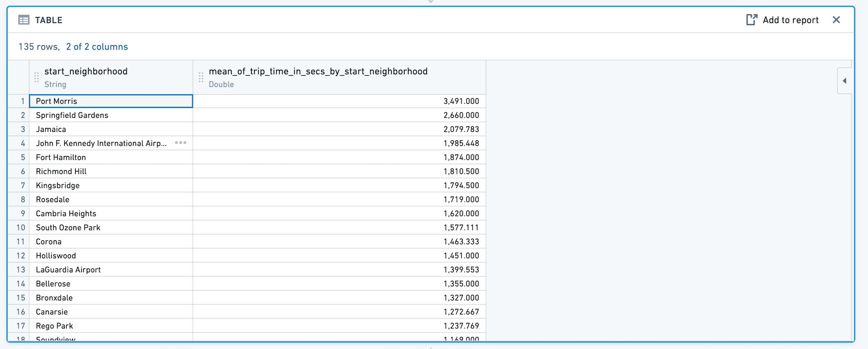Viewport: 868px width, 349px height.
Task: Click the table icon next to TABLE
Action: click(x=24, y=20)
